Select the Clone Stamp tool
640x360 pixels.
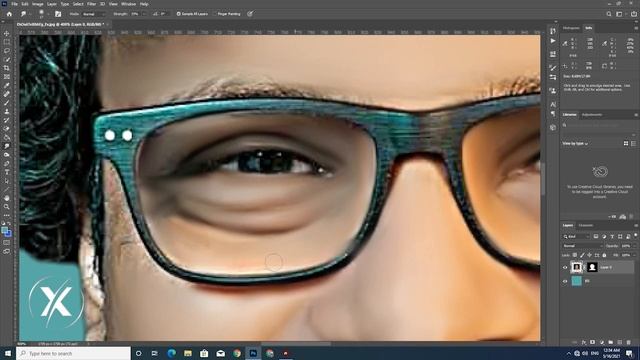pyautogui.click(x=7, y=111)
